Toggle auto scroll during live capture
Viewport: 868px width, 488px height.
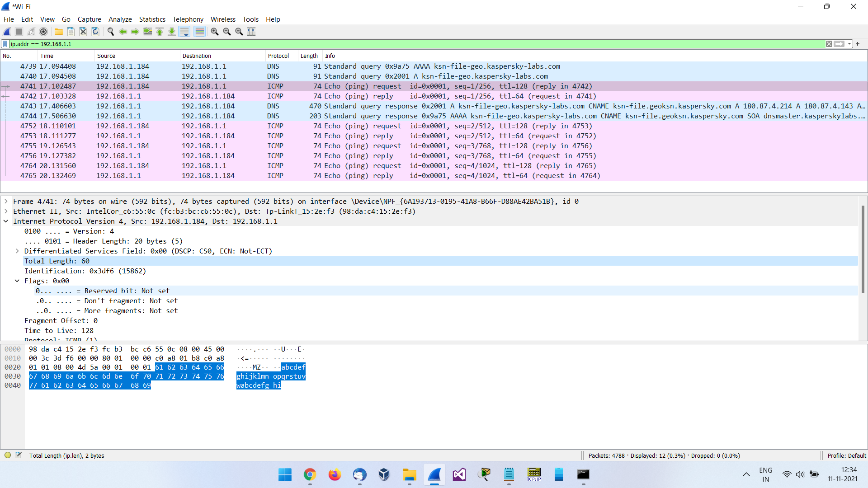point(184,32)
